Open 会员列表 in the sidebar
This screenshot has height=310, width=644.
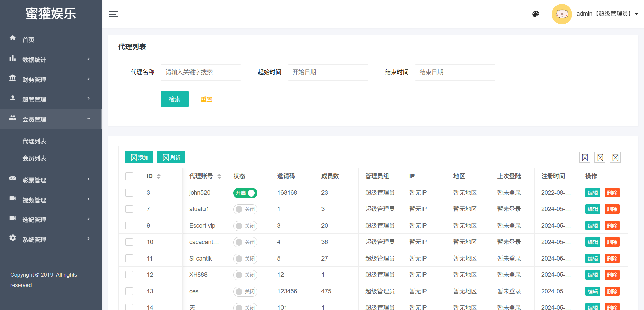click(x=34, y=158)
